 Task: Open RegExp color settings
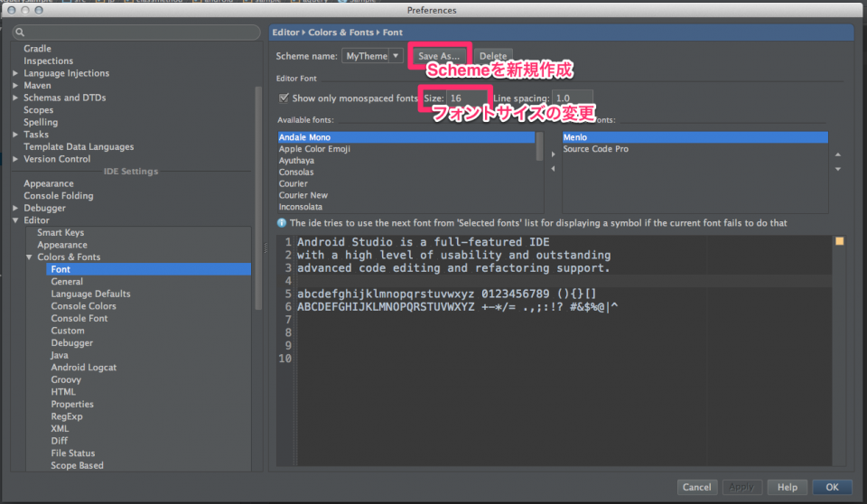(66, 416)
